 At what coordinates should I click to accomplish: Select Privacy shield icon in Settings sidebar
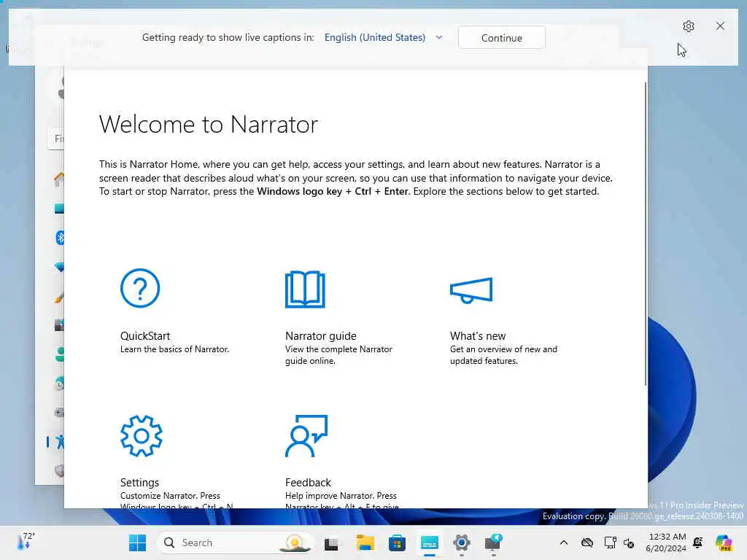click(60, 471)
